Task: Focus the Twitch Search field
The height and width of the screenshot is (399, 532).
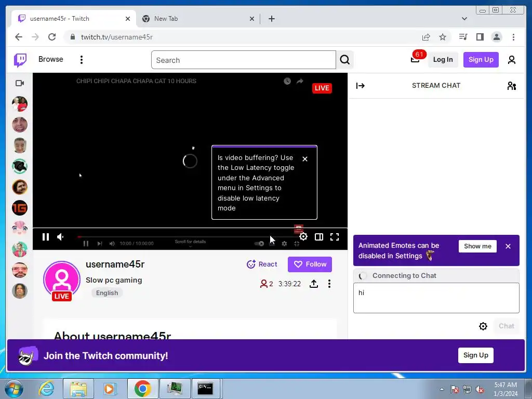Action: [244, 60]
